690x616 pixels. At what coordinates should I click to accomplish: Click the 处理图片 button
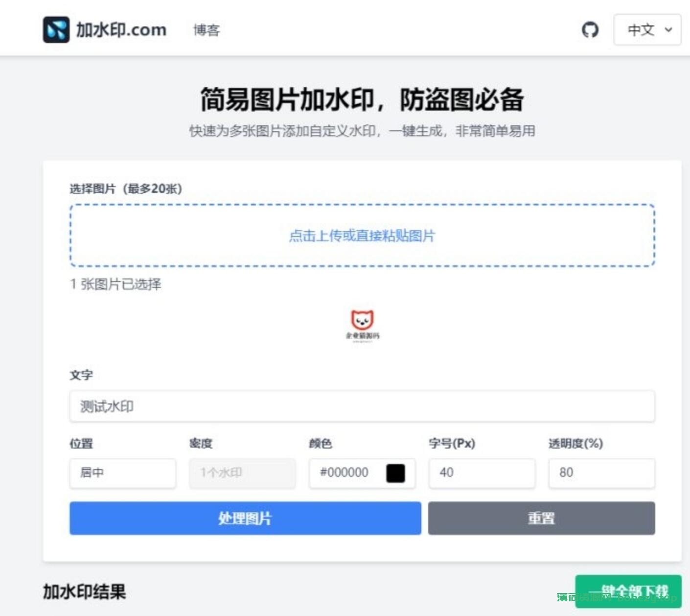coord(245,518)
